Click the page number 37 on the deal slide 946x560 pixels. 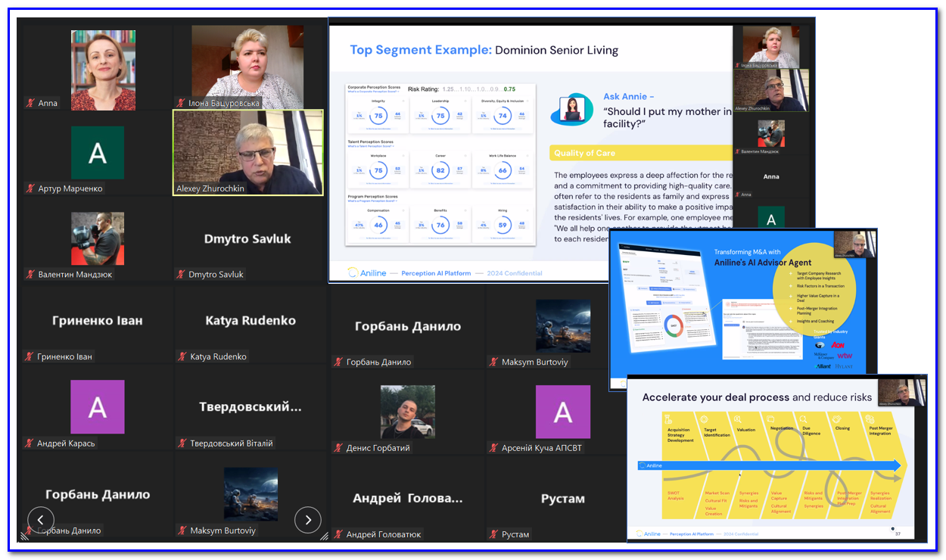(x=898, y=534)
